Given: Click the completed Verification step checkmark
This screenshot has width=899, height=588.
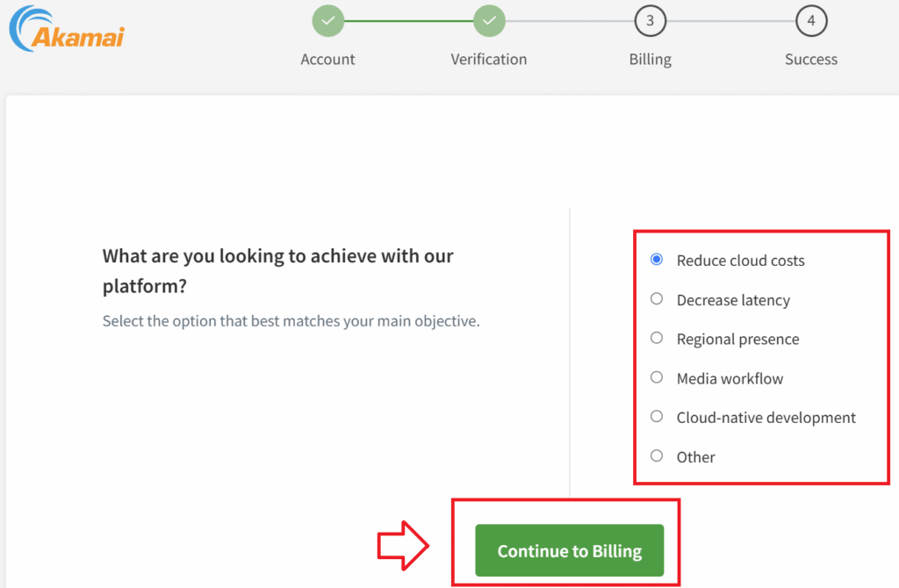Looking at the screenshot, I should pyautogui.click(x=489, y=21).
